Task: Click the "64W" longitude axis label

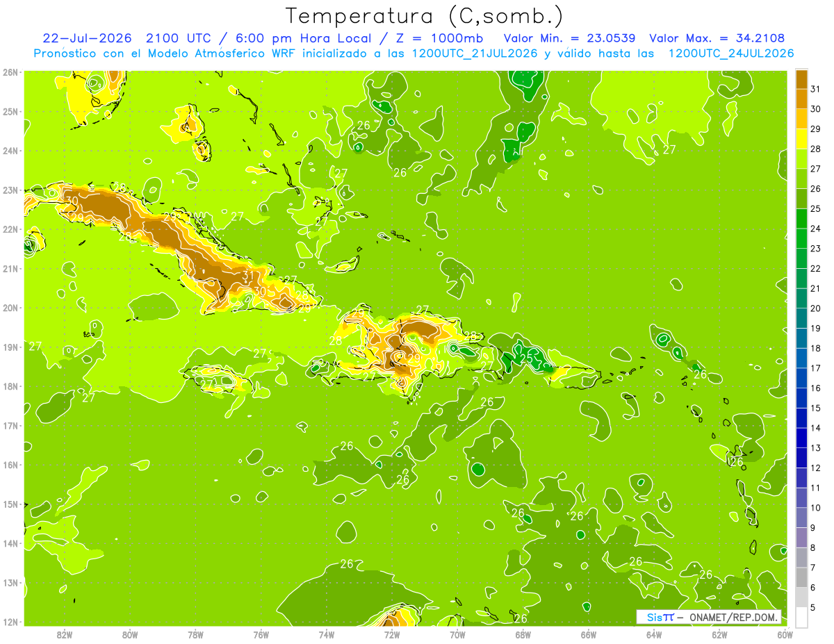Action: (x=653, y=634)
